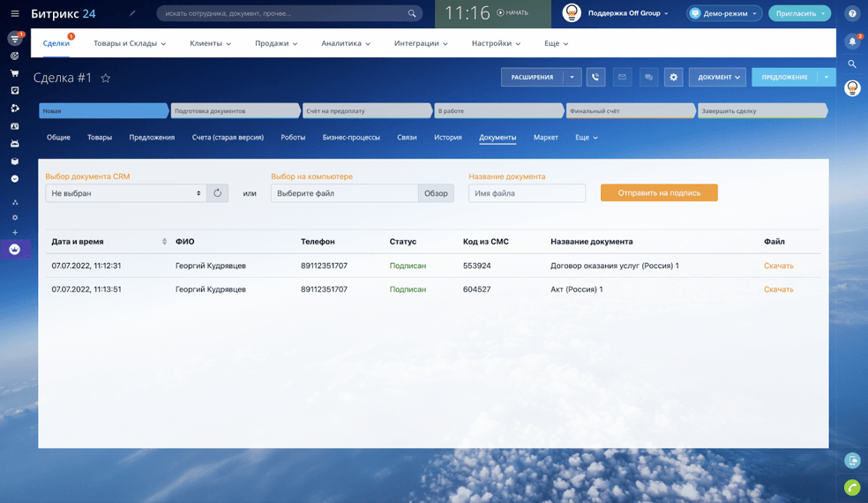Image resolution: width=868 pixels, height=503 pixels.
Task: Open the chat bubbles icon in deal header
Action: click(x=648, y=78)
